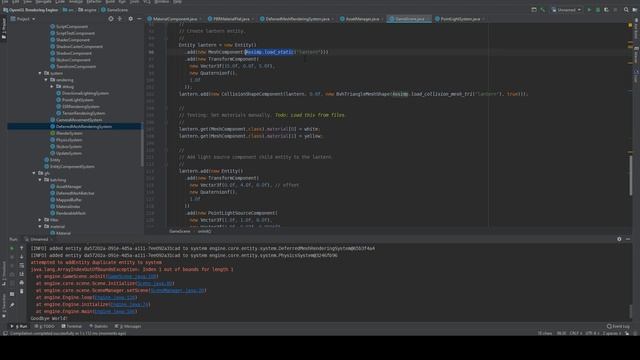
Task: Switch to the PointLightSystem.java tab
Action: [x=460, y=19]
